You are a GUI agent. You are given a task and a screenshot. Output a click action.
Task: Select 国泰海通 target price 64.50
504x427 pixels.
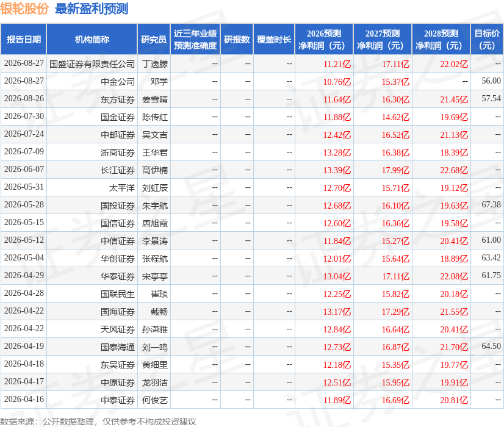click(x=491, y=346)
